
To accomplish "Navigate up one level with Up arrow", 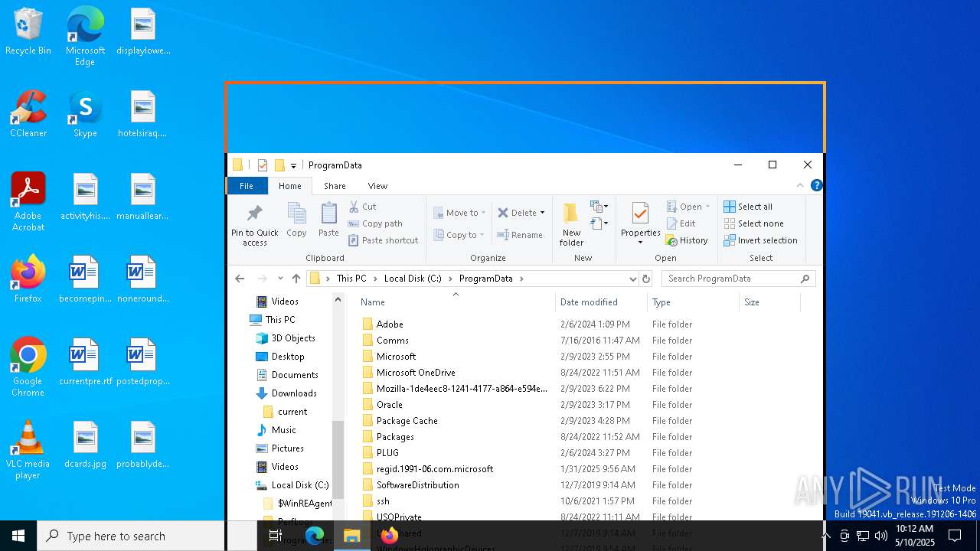I will (x=296, y=279).
